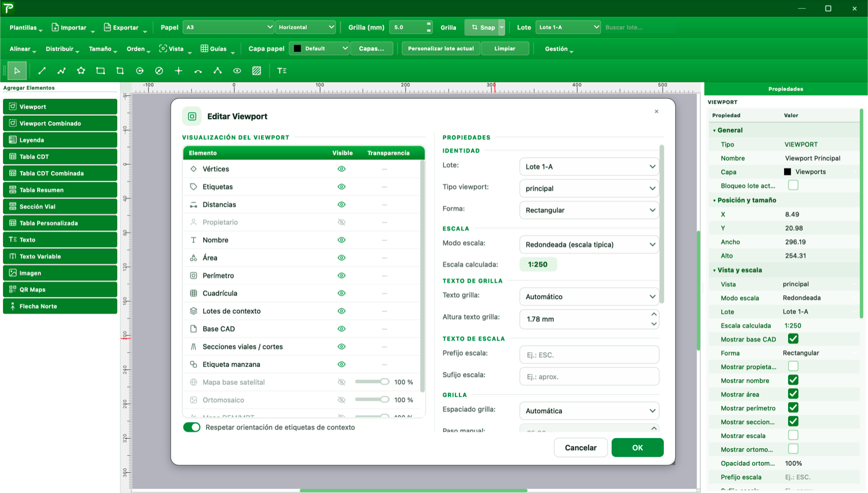
Task: Open Plantillas menu
Action: [25, 28]
